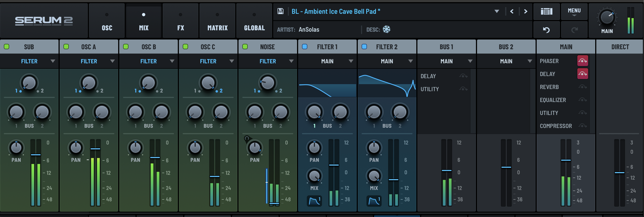Open the MENU button
The height and width of the screenshot is (217, 644).
574,11
